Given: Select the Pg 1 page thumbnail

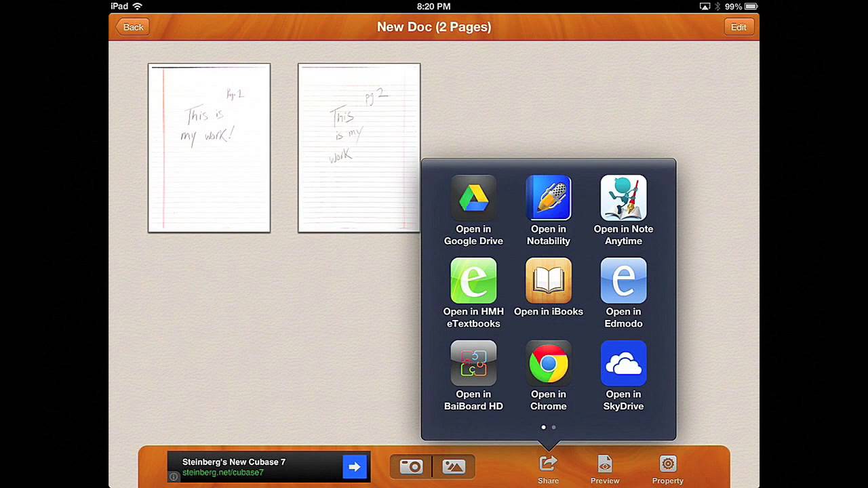Looking at the screenshot, I should (x=209, y=148).
